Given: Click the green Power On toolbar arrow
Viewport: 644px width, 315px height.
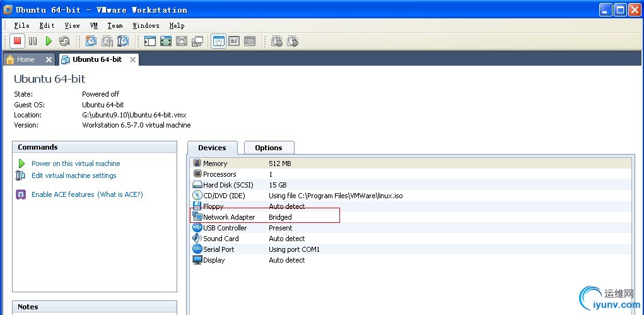Looking at the screenshot, I should click(49, 41).
